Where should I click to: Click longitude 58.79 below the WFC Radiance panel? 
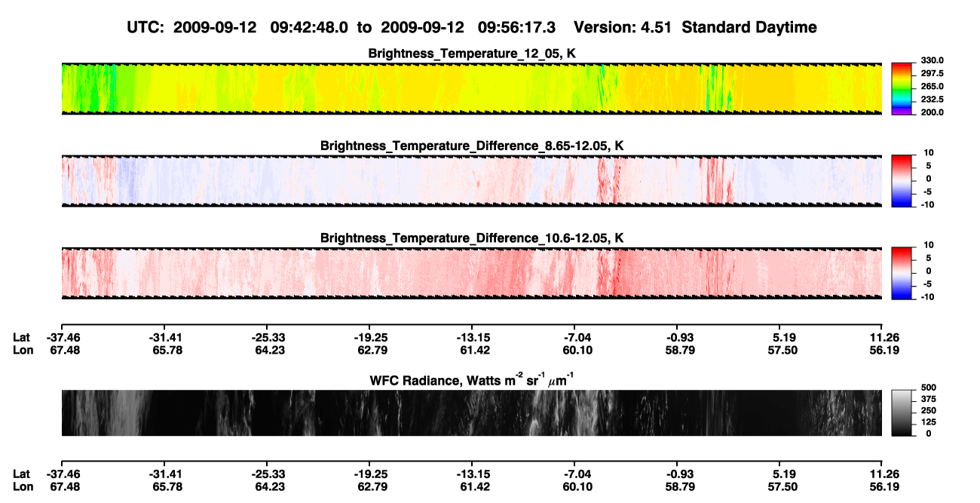coord(678,486)
